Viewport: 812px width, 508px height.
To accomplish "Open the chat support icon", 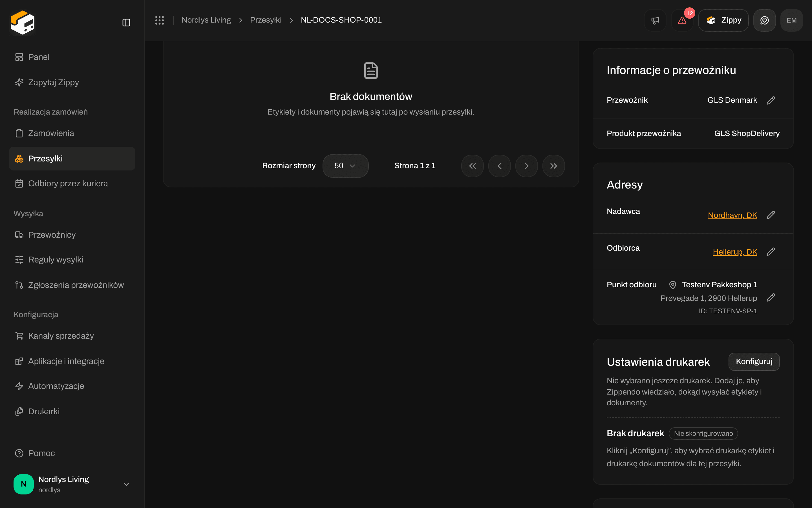I will (764, 20).
